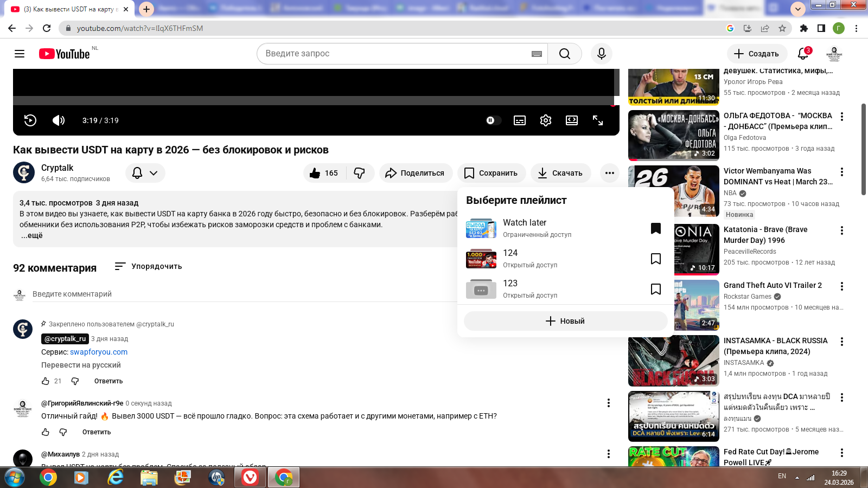Viewport: 868px width, 488px height.
Task: Click the Create (Создать) button
Action: pos(757,54)
